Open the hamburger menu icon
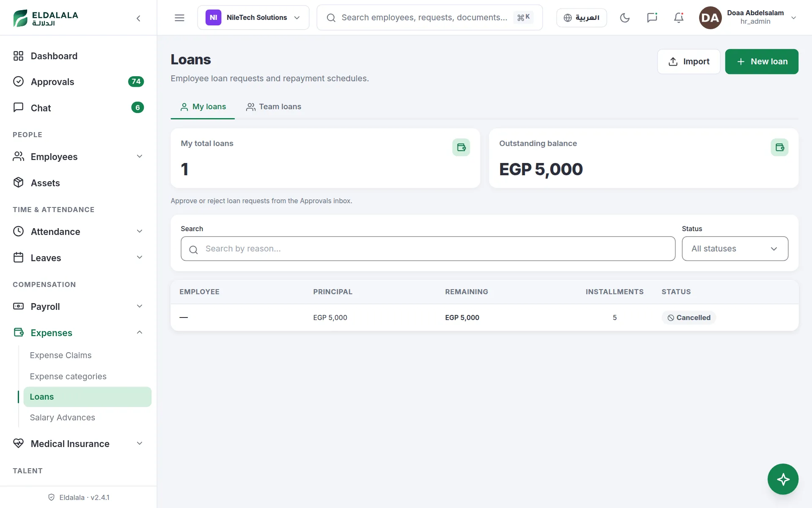The height and width of the screenshot is (508, 812). point(179,18)
